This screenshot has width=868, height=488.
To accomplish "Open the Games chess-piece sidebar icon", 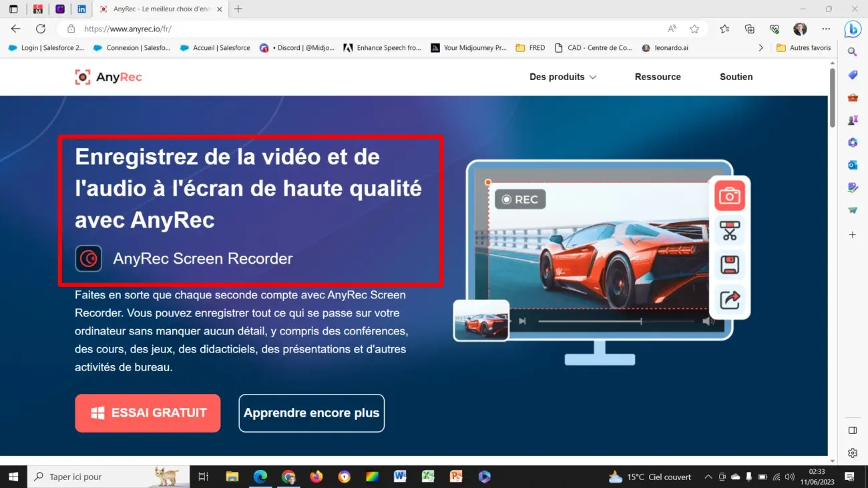I will point(853,120).
